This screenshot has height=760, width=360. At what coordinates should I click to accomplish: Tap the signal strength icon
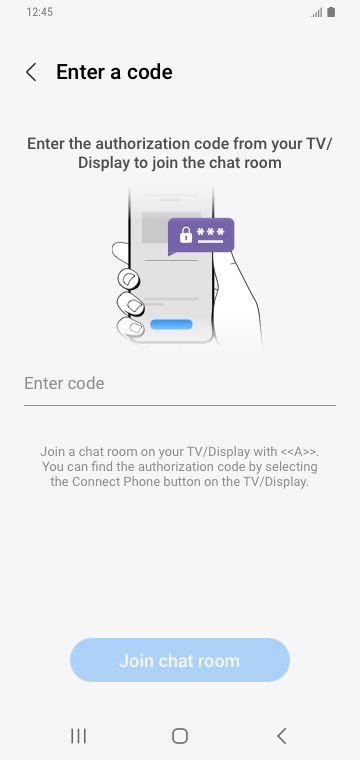click(316, 13)
